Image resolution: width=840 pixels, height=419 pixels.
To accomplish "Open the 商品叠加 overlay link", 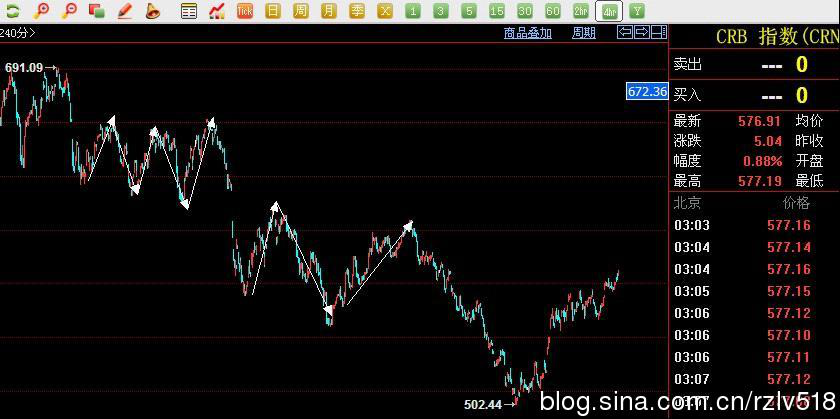I will 527,32.
